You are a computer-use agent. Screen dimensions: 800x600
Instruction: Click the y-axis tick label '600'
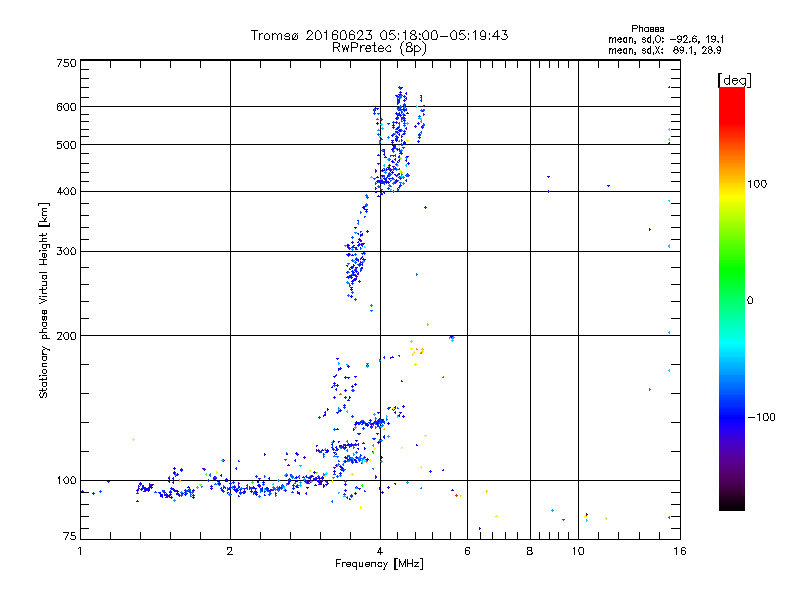tap(66, 107)
